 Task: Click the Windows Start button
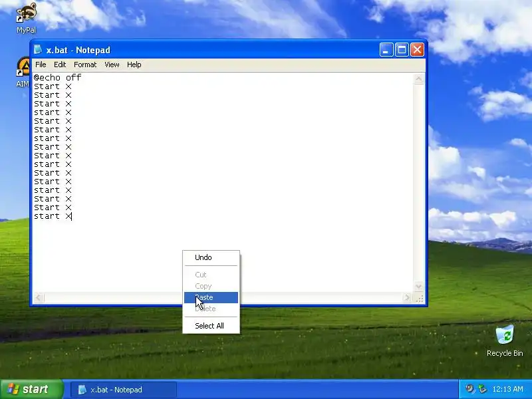[32, 389]
